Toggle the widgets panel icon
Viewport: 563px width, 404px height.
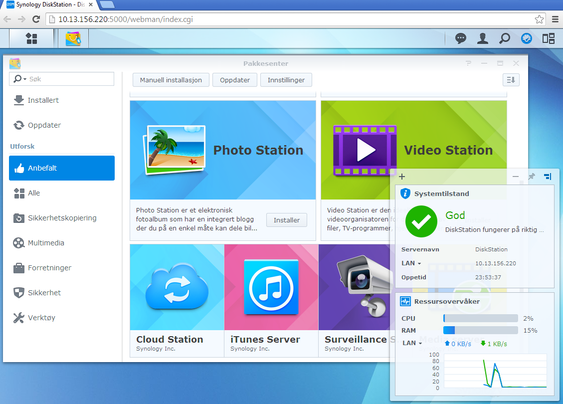(x=526, y=38)
